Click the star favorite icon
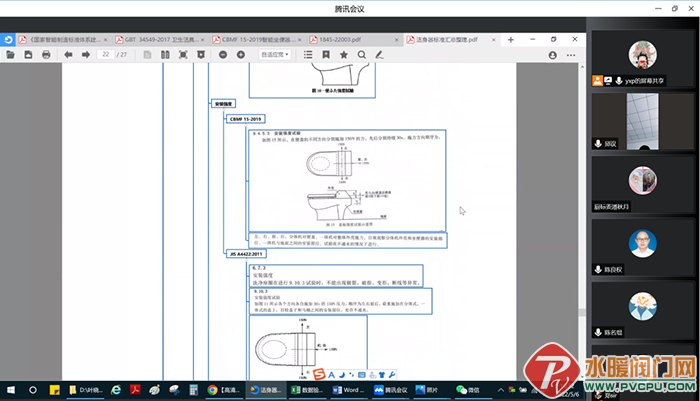 tap(344, 54)
